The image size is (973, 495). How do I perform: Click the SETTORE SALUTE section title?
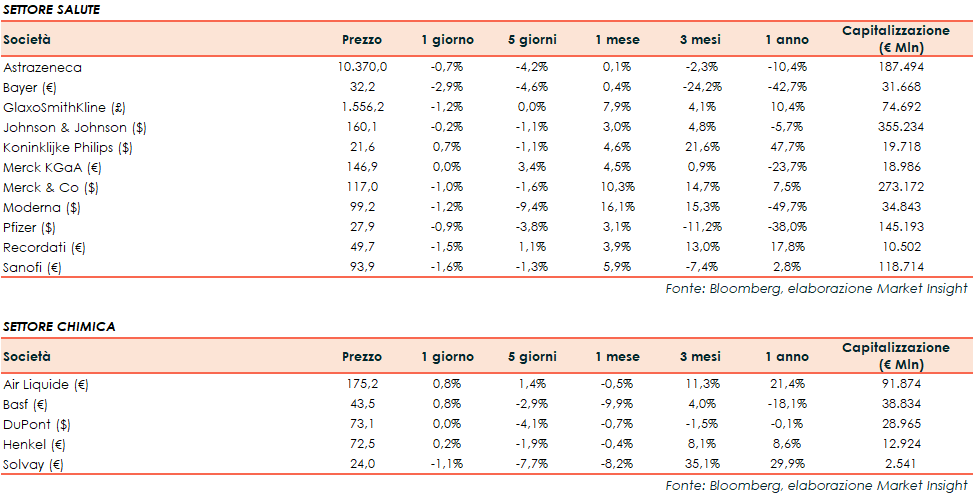click(52, 10)
